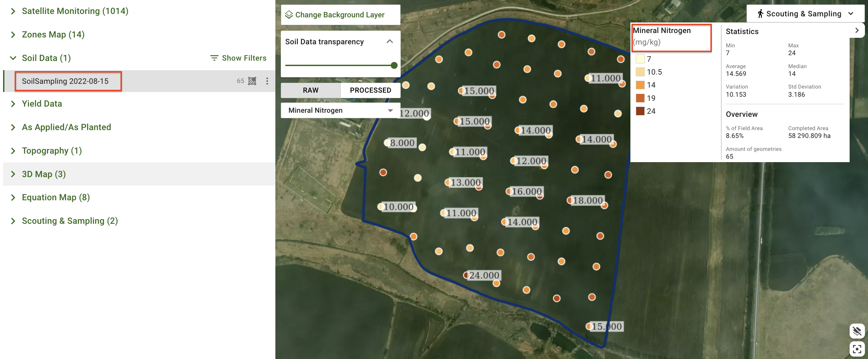Collapse the Soil Data transparency panel
868x359 pixels.
coord(390,42)
